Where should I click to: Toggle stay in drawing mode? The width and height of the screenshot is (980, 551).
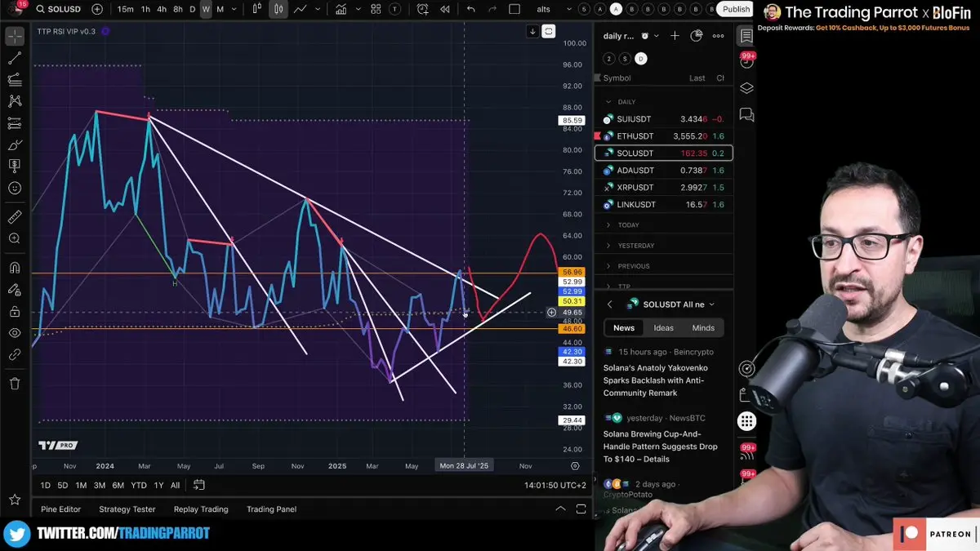15,290
